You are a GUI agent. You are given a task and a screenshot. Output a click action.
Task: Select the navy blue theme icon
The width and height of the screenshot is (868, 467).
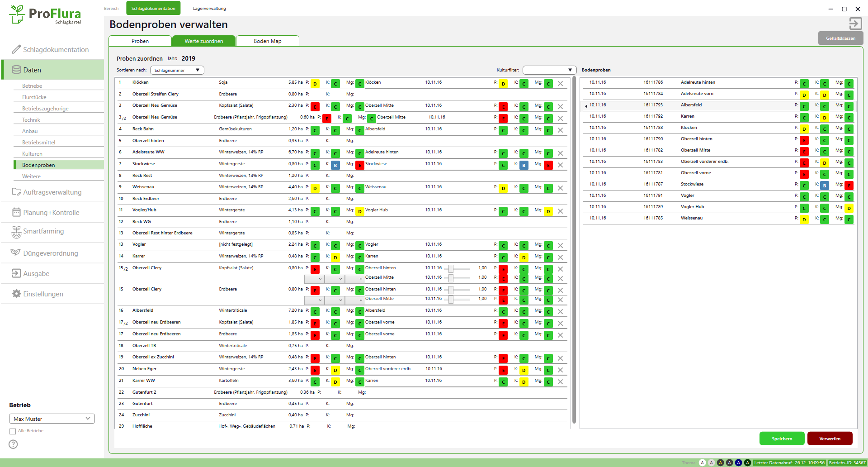coord(738,462)
